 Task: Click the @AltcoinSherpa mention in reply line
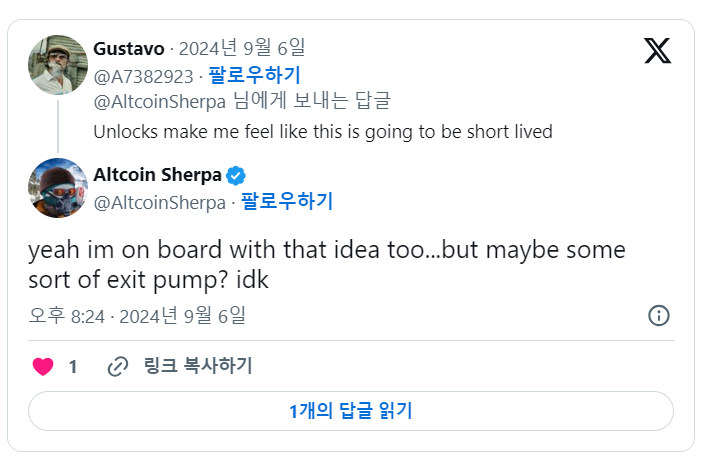159,100
